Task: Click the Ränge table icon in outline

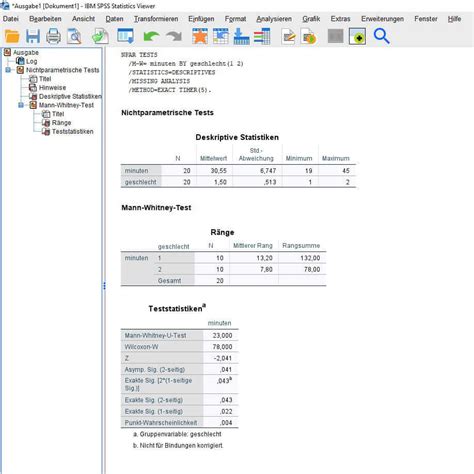Action: coord(46,123)
